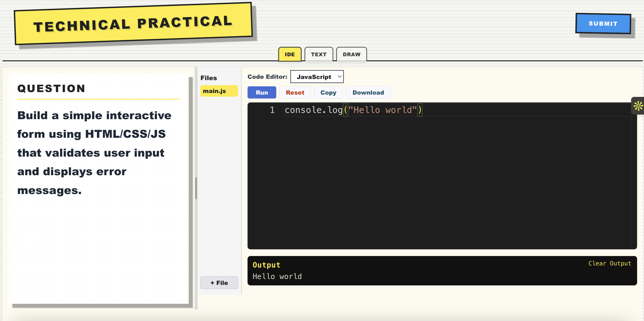Select main.js in Files list
Screen dimensions: 644x321
coord(219,91)
